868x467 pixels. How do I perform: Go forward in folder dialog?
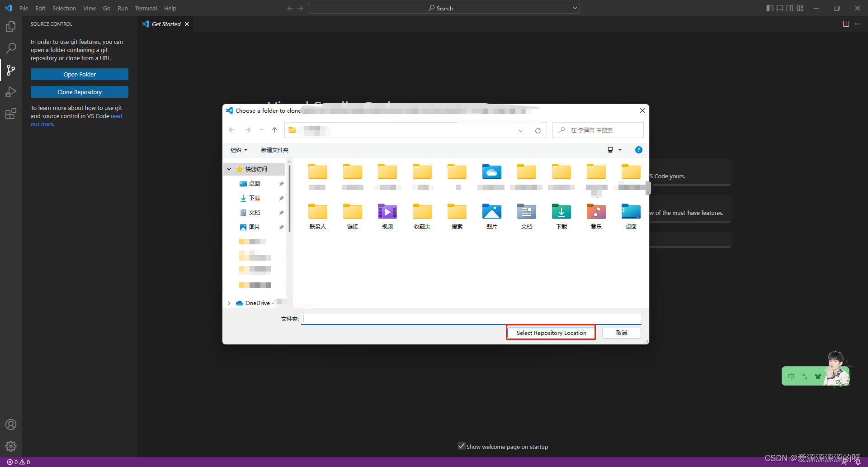pos(248,130)
